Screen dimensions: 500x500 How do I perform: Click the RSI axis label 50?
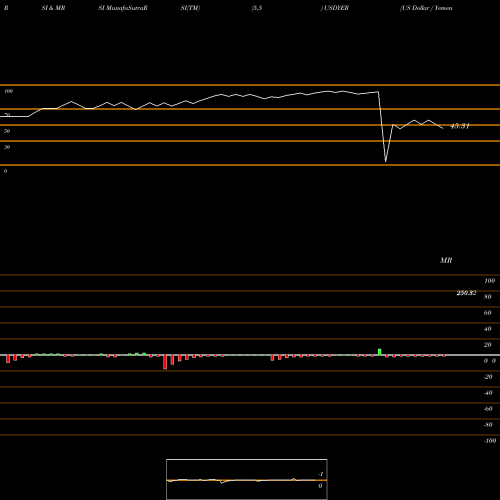[x=7, y=131]
